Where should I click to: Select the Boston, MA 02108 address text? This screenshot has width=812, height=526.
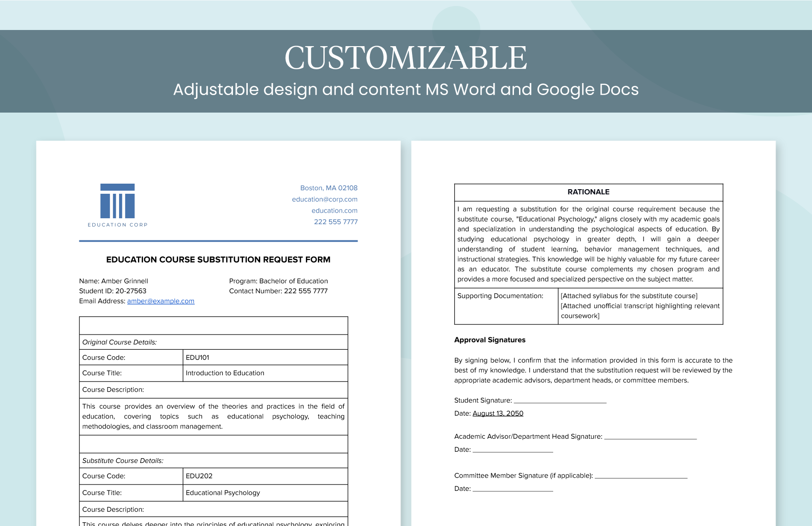click(328, 188)
